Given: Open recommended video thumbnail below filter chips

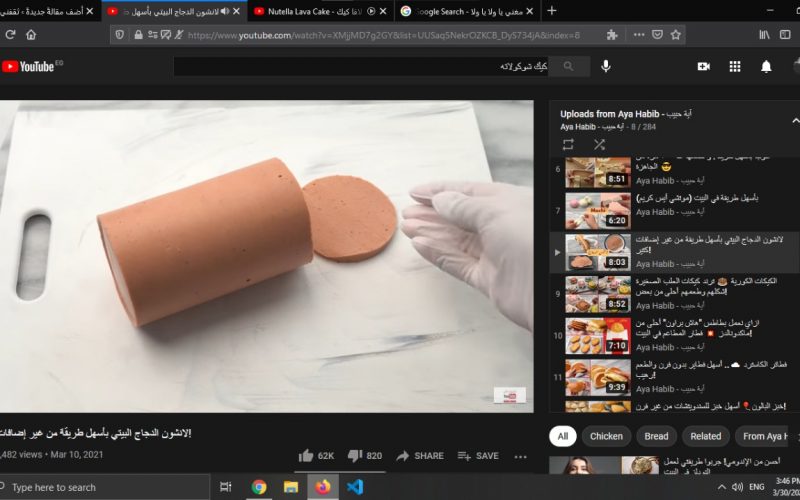Looking at the screenshot, I should coord(604,465).
